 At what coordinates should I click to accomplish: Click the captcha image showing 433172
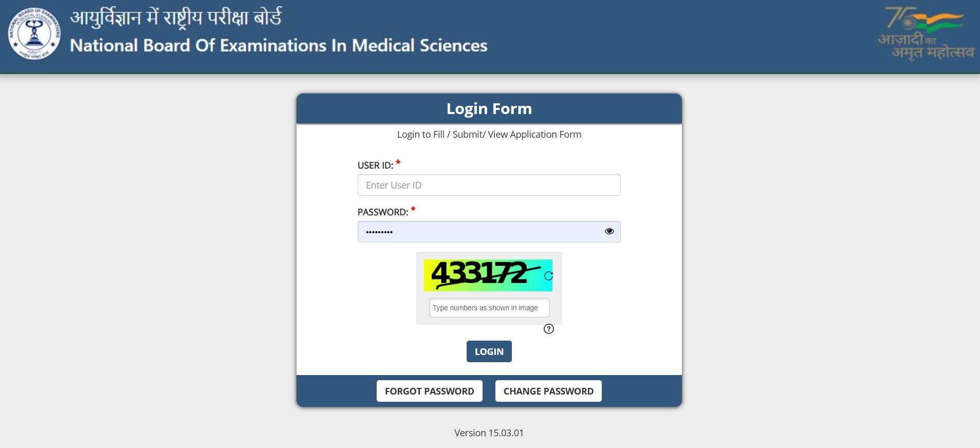pos(488,275)
